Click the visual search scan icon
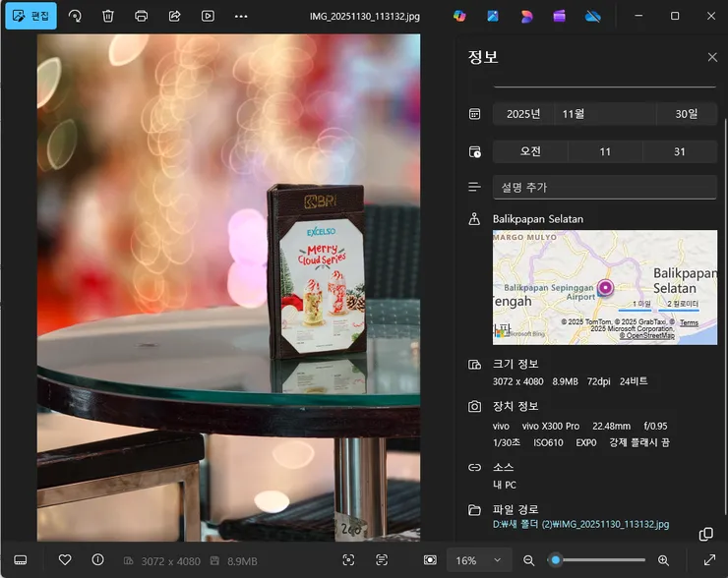 (x=348, y=560)
